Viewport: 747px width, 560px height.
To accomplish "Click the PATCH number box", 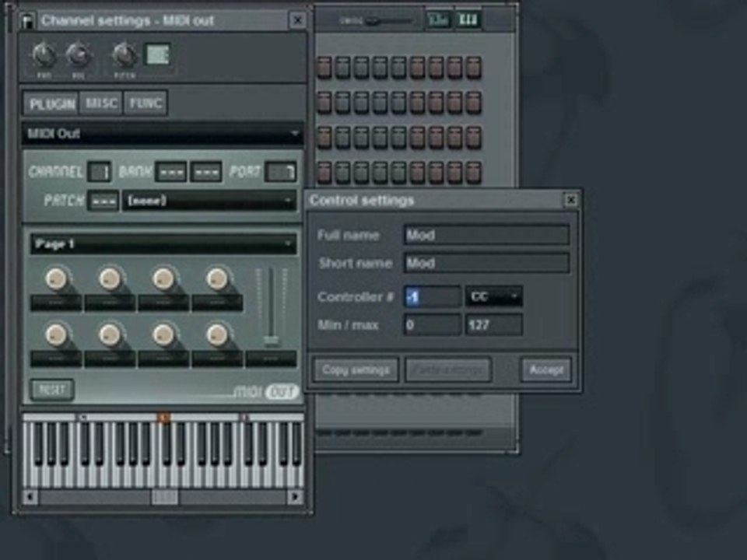I will click(x=103, y=201).
